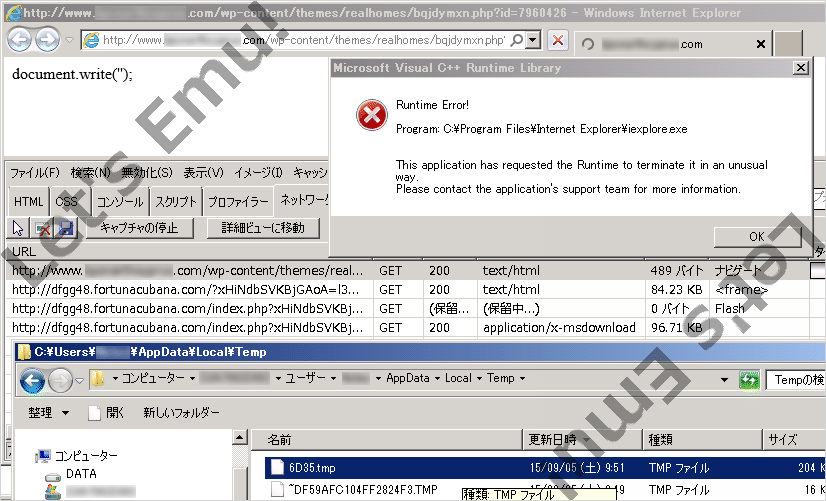Sort by the 種類 column header
Viewport: 826px width, 501px height.
[x=703, y=439]
